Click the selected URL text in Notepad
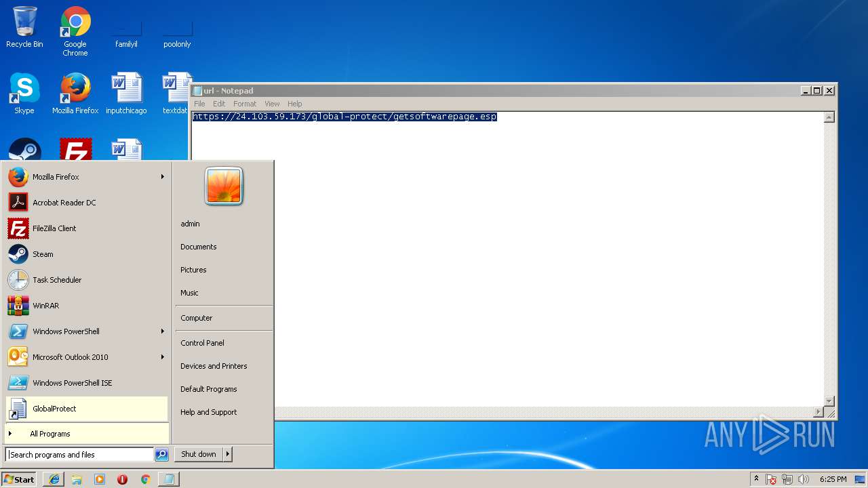 click(344, 117)
